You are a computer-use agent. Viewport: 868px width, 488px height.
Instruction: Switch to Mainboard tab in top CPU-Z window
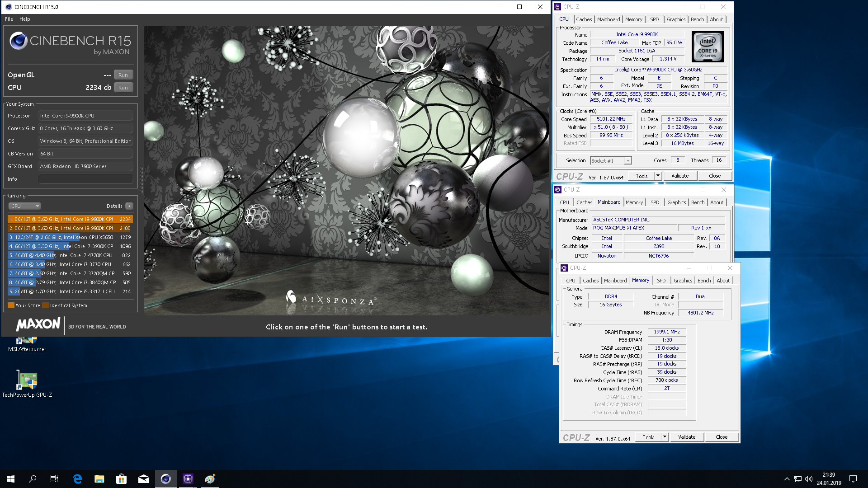pos(609,19)
